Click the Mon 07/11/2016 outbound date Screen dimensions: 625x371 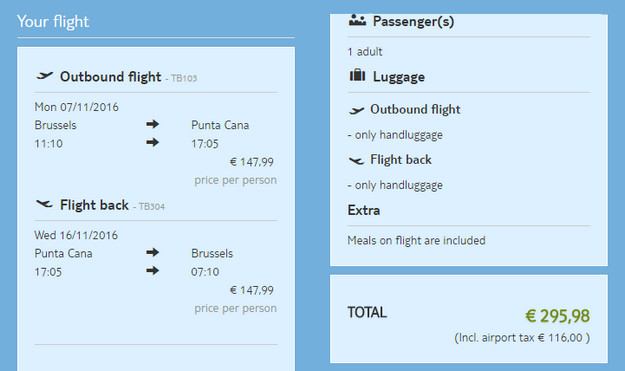[x=77, y=107]
